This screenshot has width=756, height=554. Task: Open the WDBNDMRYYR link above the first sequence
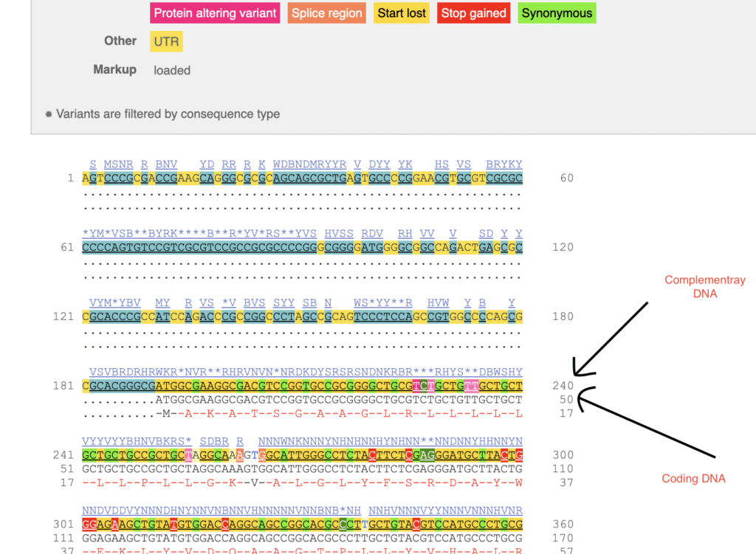[310, 164]
